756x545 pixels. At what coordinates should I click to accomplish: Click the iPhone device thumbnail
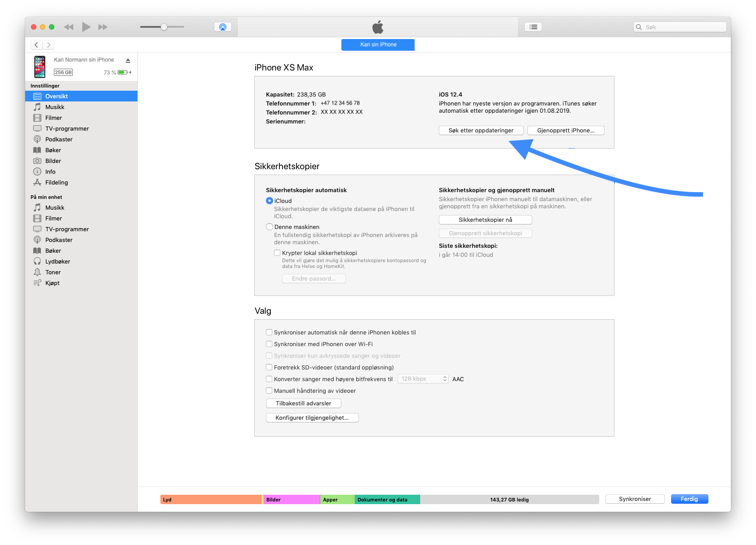tap(40, 66)
